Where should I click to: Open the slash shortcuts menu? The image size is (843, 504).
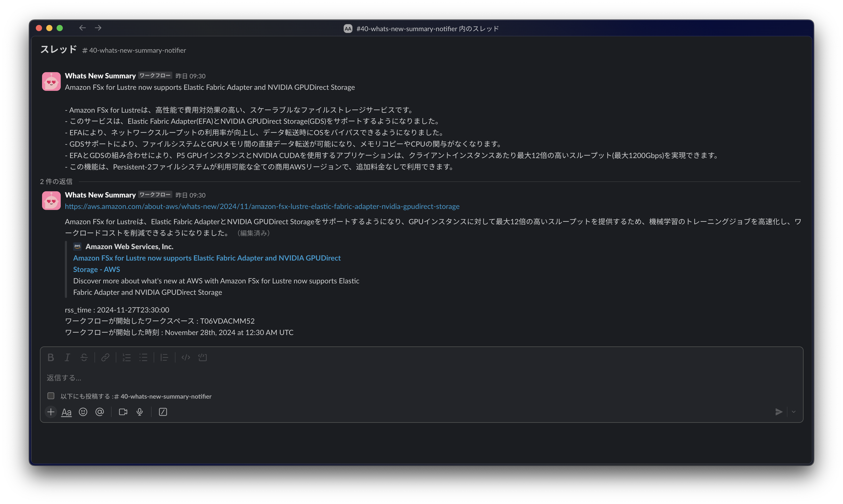(163, 412)
